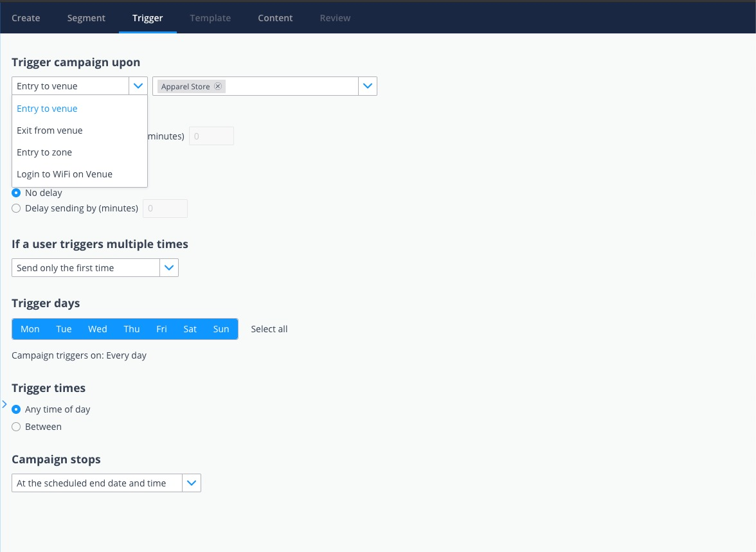Click the delay minutes input field
The width and height of the screenshot is (756, 552).
(x=165, y=208)
